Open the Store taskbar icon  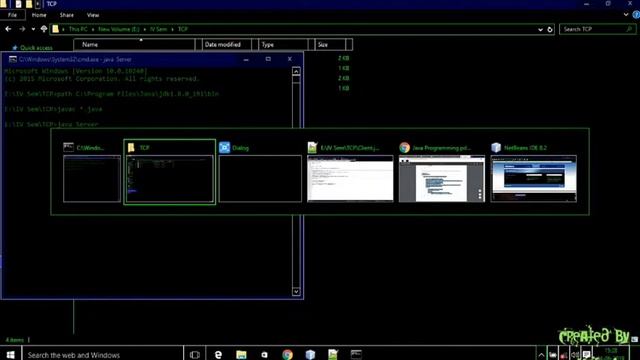264,354
